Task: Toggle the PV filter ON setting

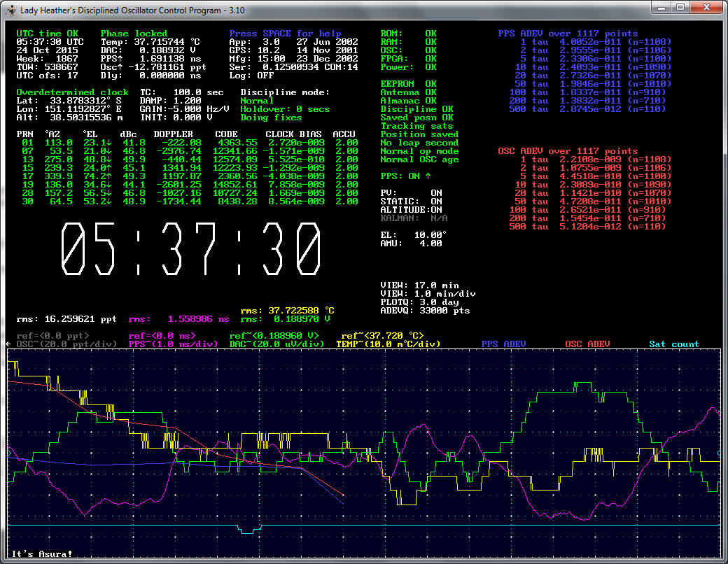Action: (436, 193)
